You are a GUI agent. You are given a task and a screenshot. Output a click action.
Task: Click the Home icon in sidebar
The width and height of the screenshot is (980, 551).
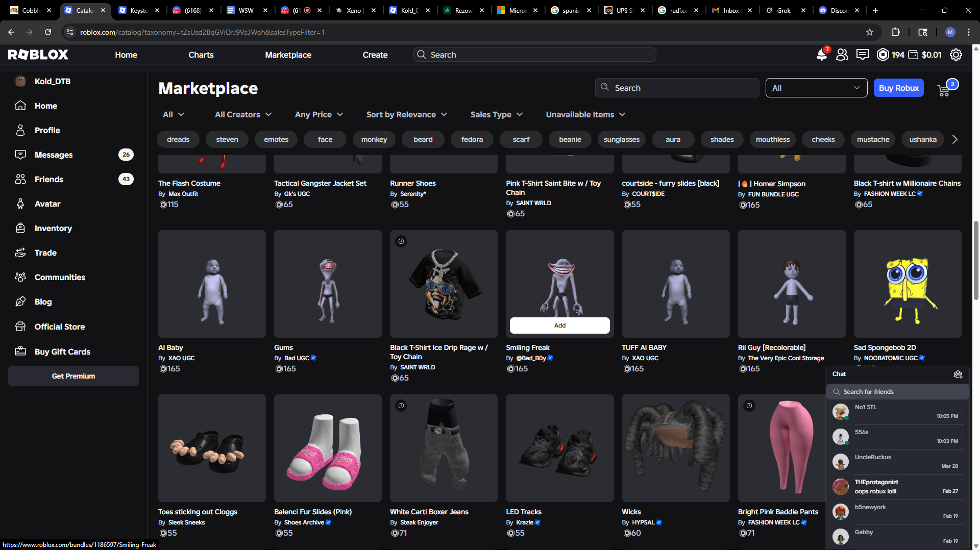click(20, 106)
